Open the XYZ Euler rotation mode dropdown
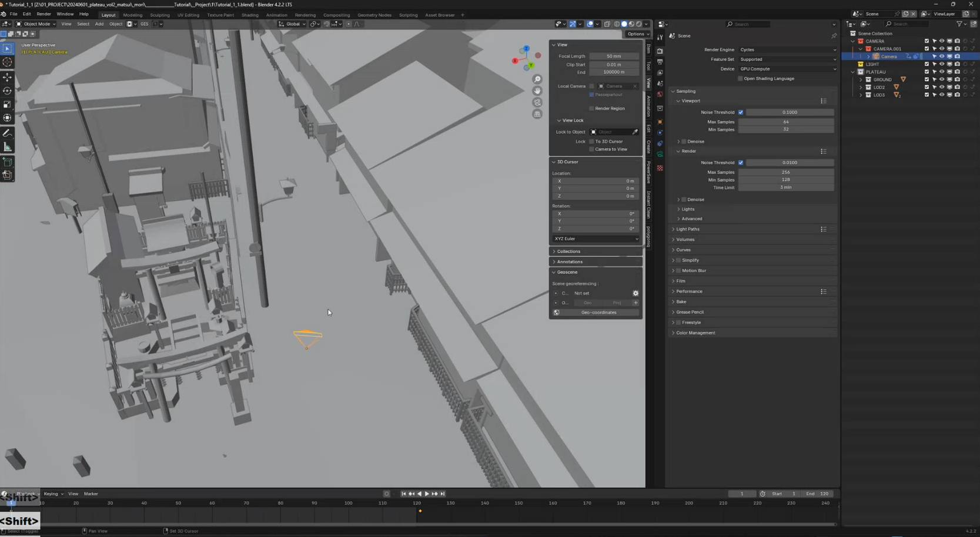The image size is (980, 537). [596, 239]
